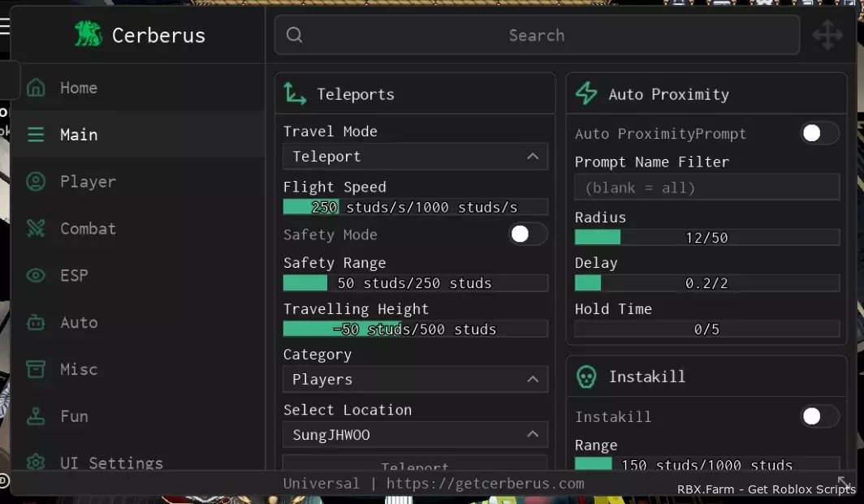Click the ESP eye icon

point(36,275)
